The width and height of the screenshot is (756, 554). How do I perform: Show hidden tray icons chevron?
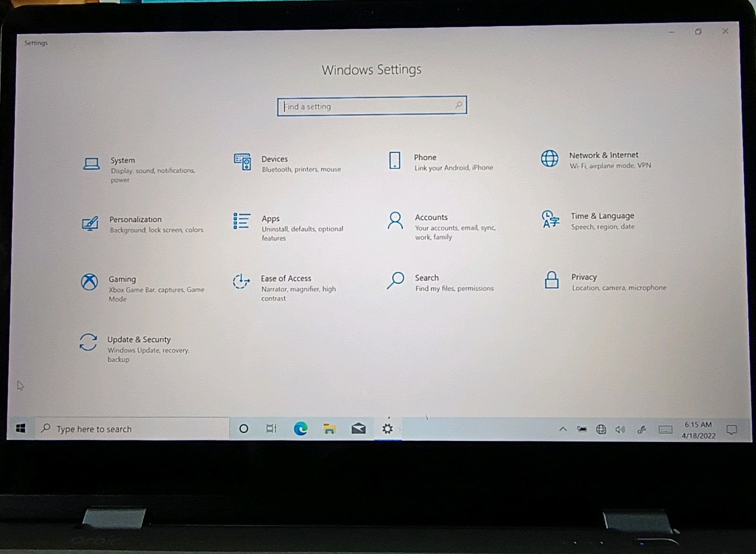click(563, 429)
